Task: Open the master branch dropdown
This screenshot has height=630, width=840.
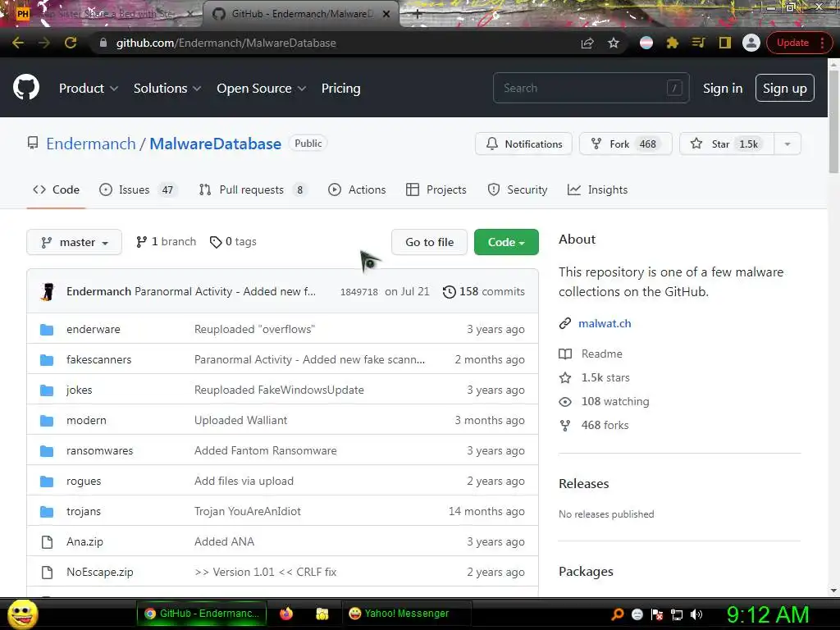Action: pyautogui.click(x=74, y=242)
